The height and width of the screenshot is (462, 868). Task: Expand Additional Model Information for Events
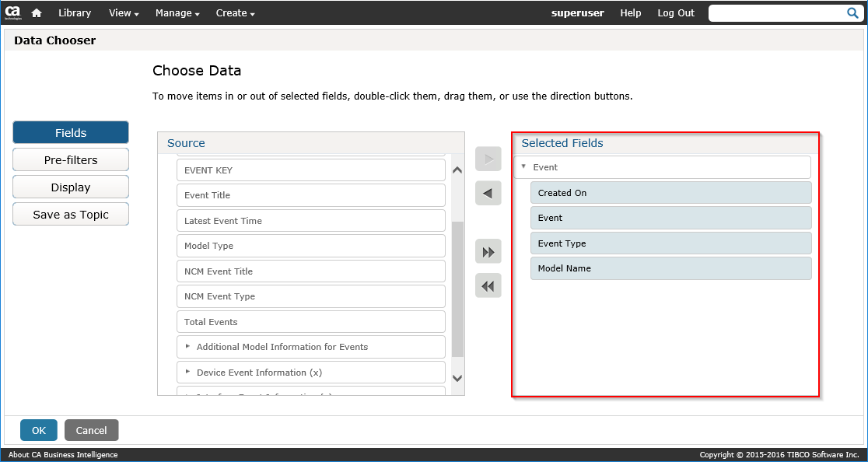pyautogui.click(x=188, y=347)
